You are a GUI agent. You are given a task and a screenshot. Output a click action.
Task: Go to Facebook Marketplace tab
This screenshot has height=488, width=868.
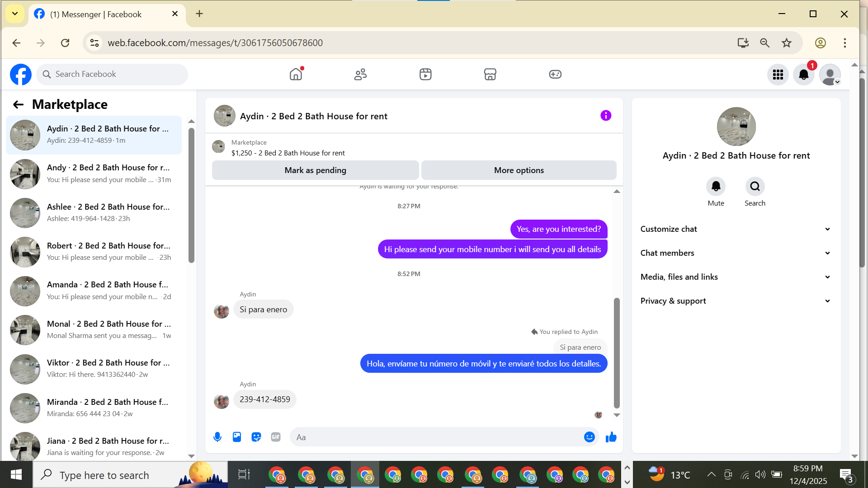490,74
